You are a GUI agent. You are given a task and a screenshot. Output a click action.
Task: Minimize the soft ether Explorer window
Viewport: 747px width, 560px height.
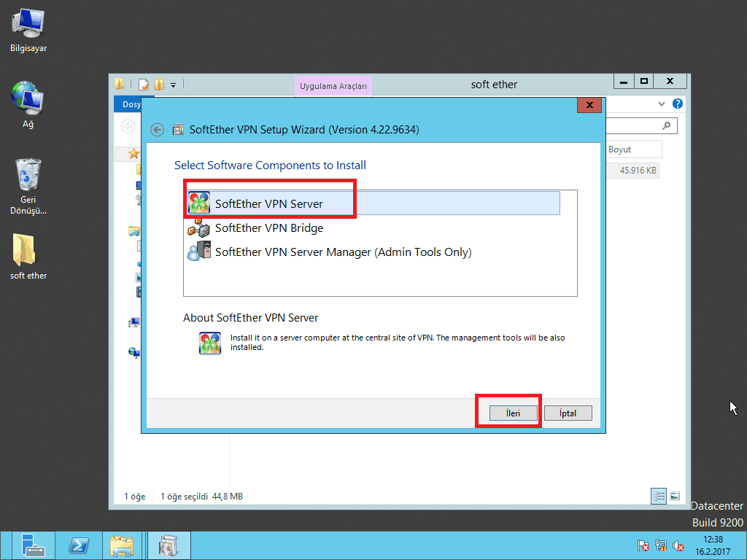(623, 82)
